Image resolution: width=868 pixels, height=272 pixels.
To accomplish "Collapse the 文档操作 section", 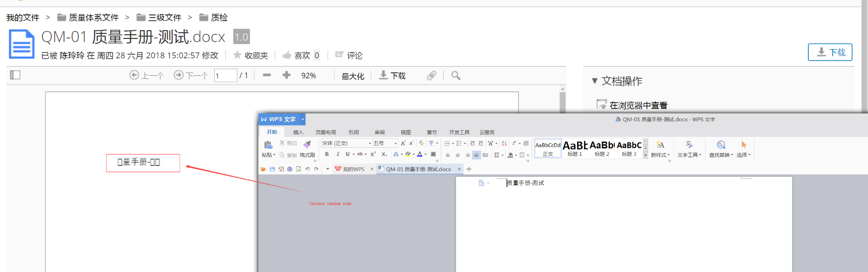I will tap(594, 81).
